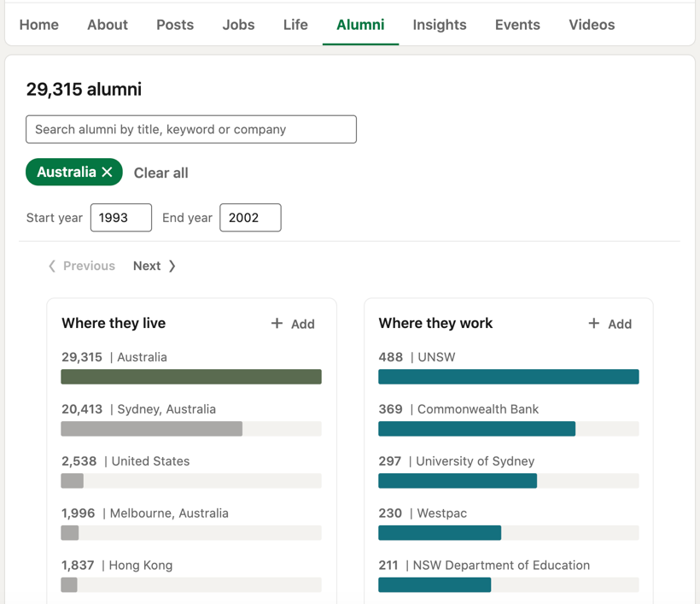The height and width of the screenshot is (604, 700).
Task: Go to Next chevron arrow
Action: coord(172,266)
